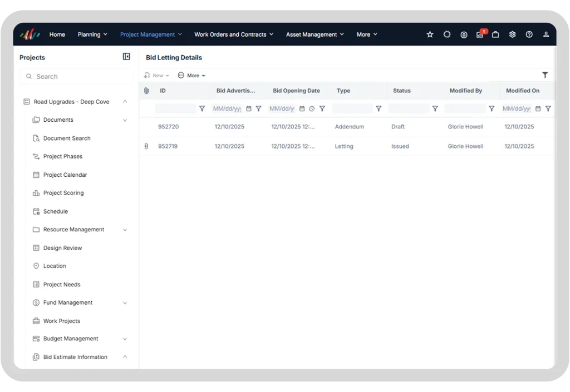Select bid record ID 952720
The width and height of the screenshot is (570, 392).
tap(168, 127)
